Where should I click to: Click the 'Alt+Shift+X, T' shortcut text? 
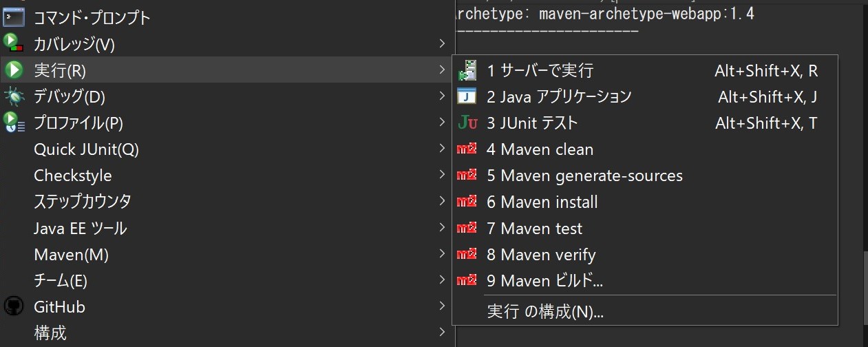coord(766,123)
